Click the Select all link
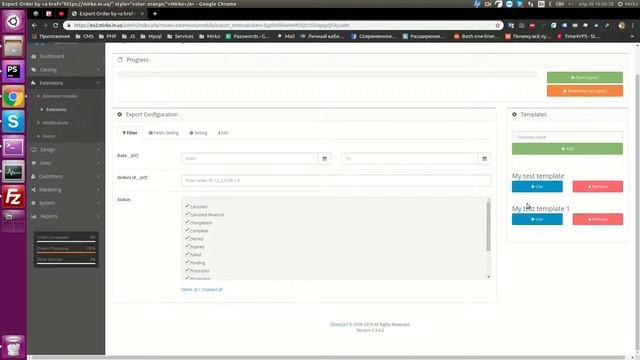The height and width of the screenshot is (360, 640). click(x=189, y=289)
